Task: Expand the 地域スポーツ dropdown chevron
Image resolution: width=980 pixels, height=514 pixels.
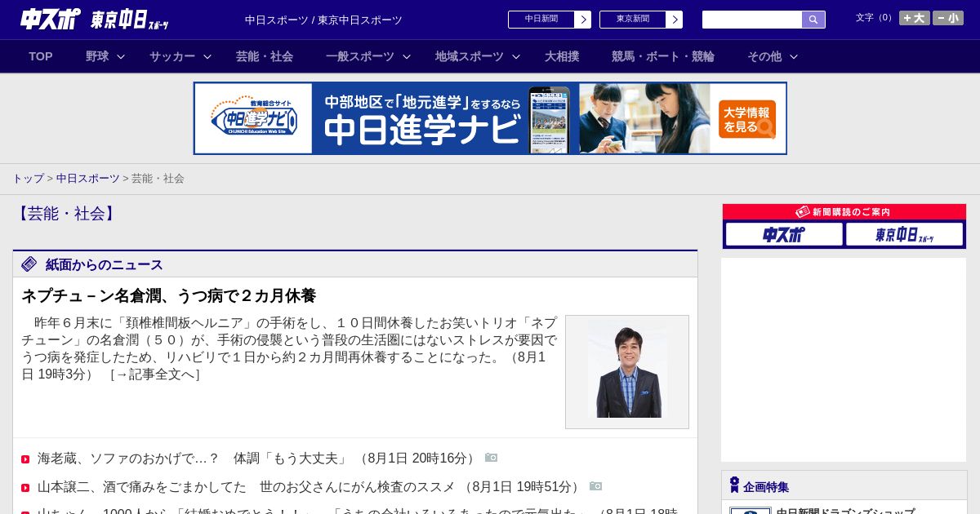Action: (516, 57)
